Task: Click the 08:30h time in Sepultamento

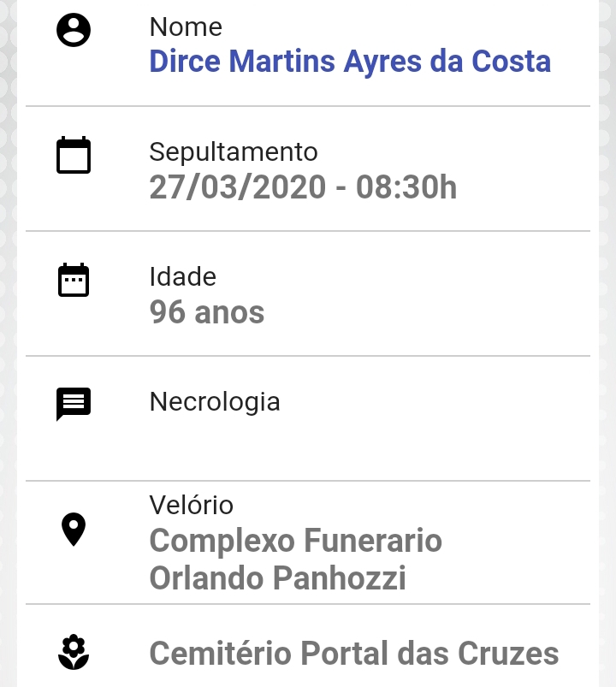Action: (x=406, y=187)
